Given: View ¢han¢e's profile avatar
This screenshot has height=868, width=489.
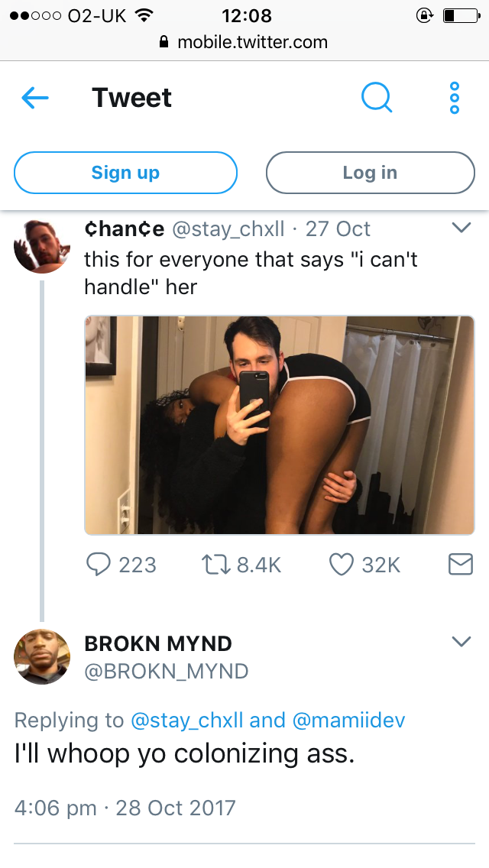Looking at the screenshot, I should point(42,246).
